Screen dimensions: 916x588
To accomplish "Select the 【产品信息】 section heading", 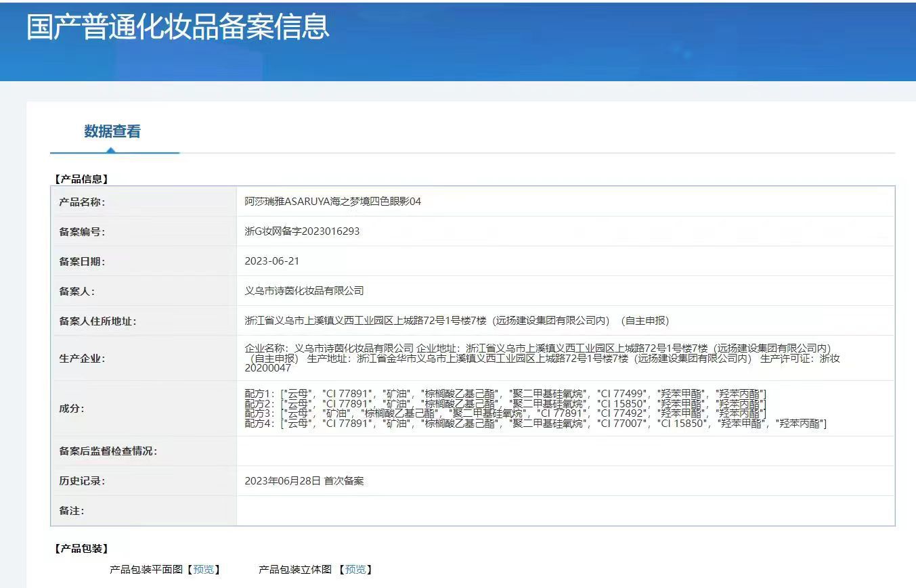I will 81,179.
